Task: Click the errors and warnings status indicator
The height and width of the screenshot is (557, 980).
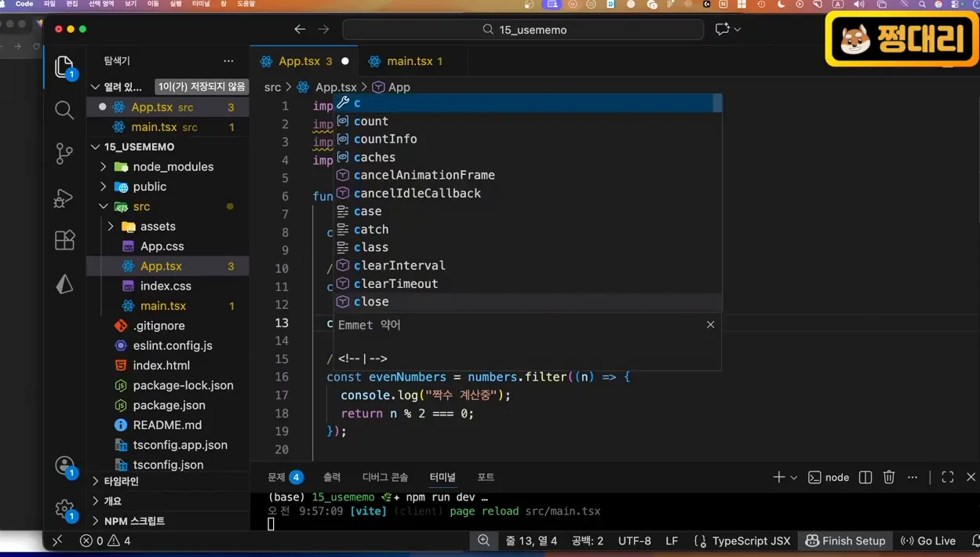Action: tap(105, 541)
